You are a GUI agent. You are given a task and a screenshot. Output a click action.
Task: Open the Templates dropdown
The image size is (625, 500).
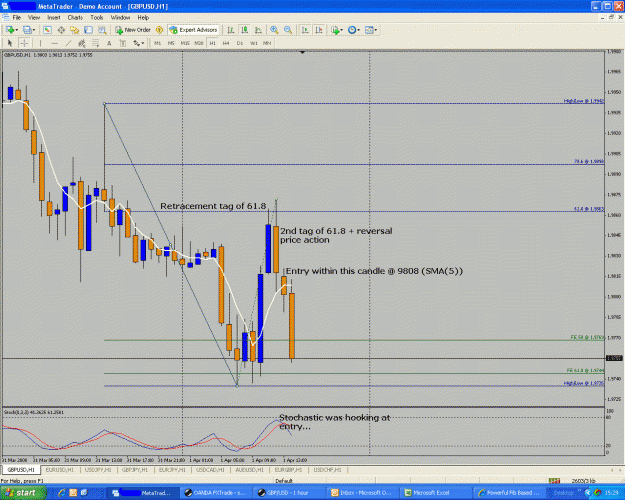[371, 30]
